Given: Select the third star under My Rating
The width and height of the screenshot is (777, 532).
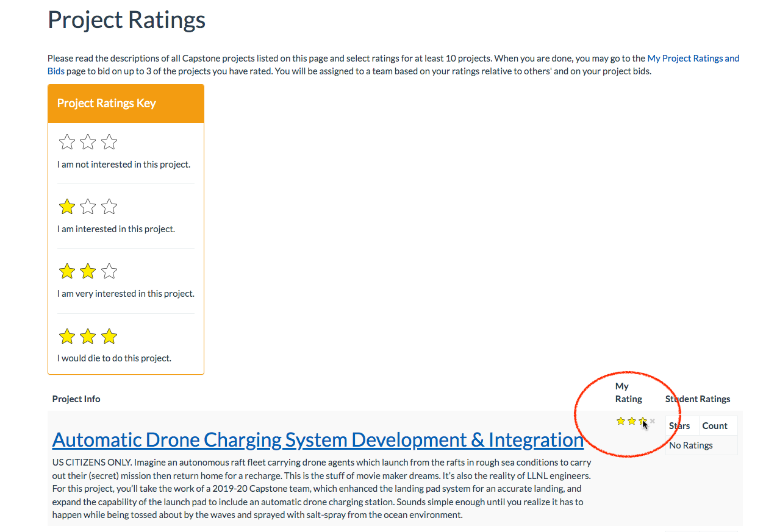Looking at the screenshot, I should 642,421.
